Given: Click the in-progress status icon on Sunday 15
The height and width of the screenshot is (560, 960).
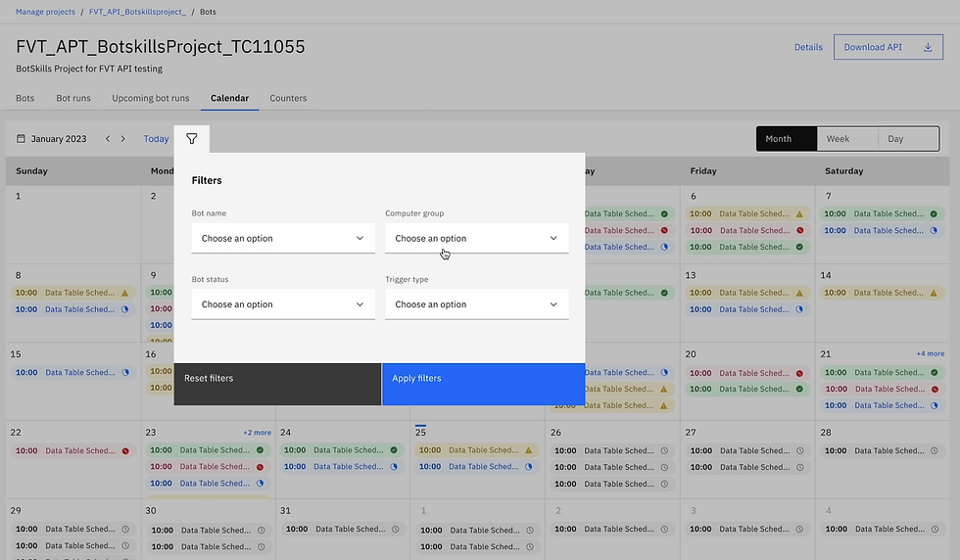Looking at the screenshot, I should click(x=125, y=373).
